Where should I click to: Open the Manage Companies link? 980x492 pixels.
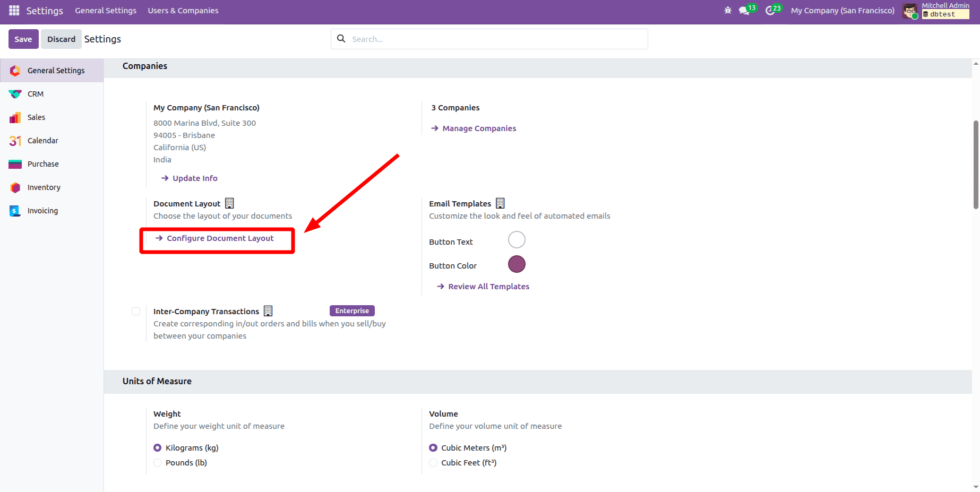[474, 128]
